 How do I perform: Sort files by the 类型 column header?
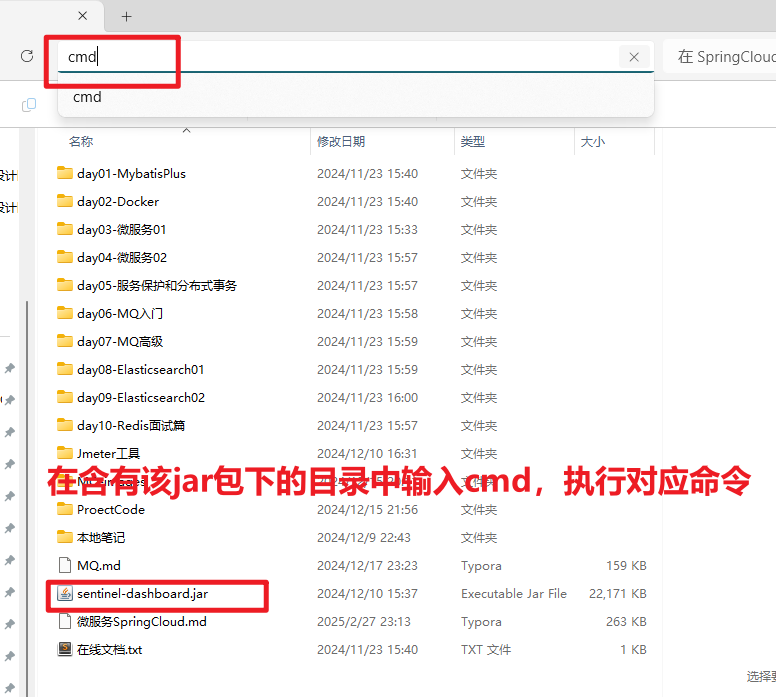pyautogui.click(x=473, y=142)
